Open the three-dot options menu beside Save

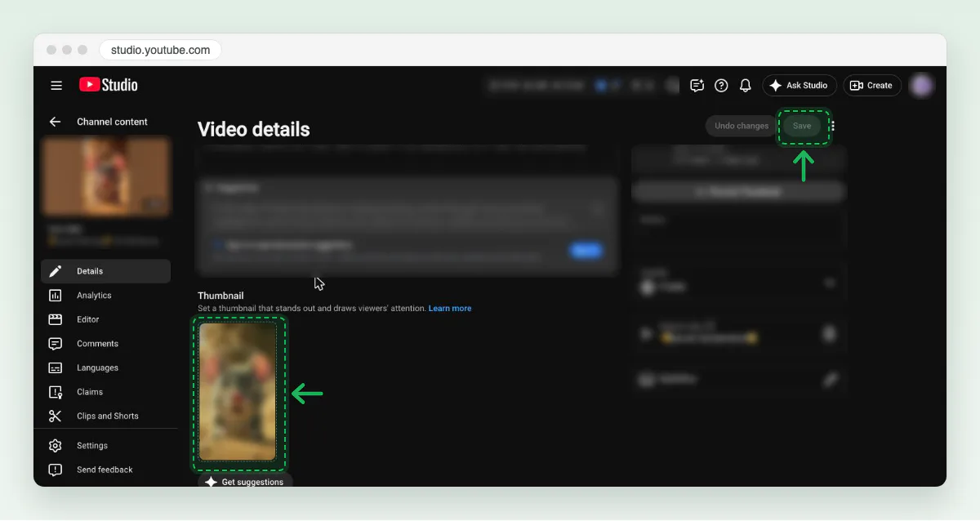(832, 126)
